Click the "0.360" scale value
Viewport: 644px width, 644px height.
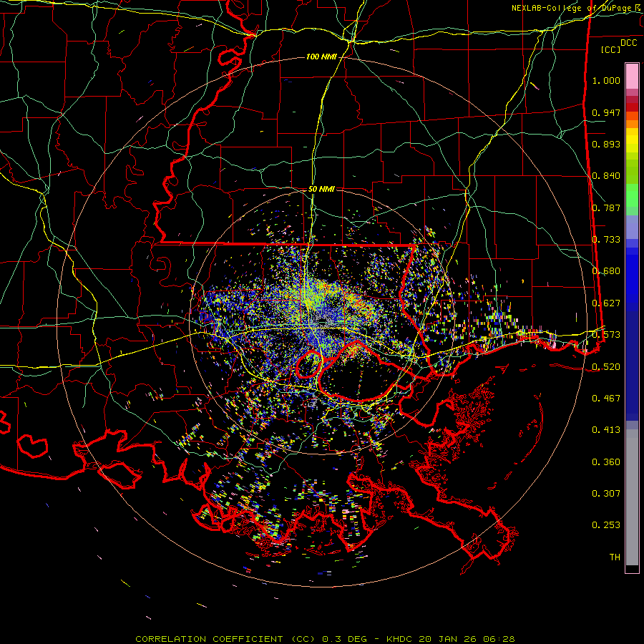point(606,462)
